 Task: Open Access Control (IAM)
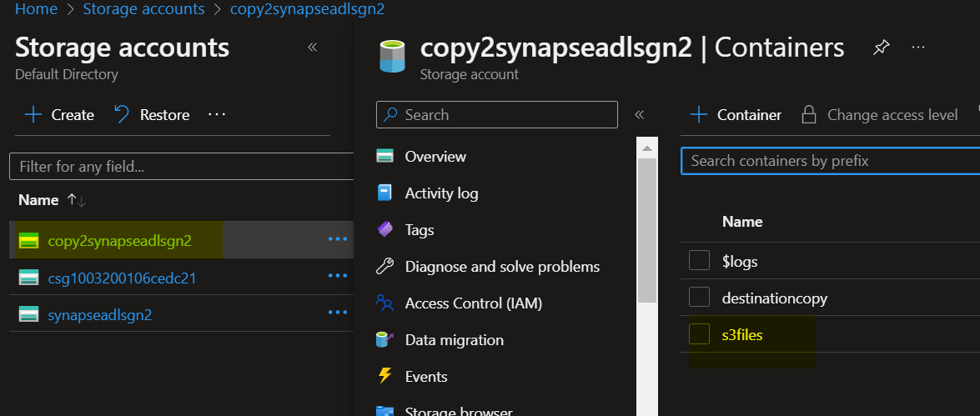click(x=474, y=303)
